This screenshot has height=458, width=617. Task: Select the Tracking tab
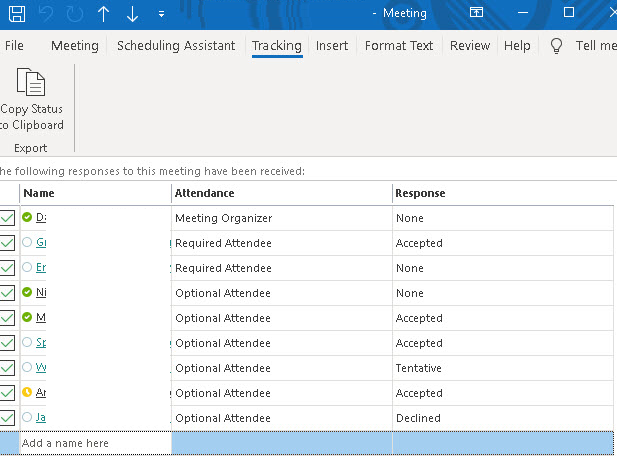coord(277,46)
